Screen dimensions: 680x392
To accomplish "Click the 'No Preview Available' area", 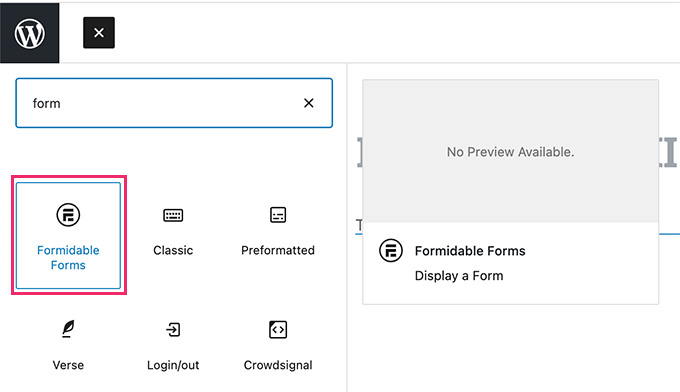I will (x=510, y=151).
